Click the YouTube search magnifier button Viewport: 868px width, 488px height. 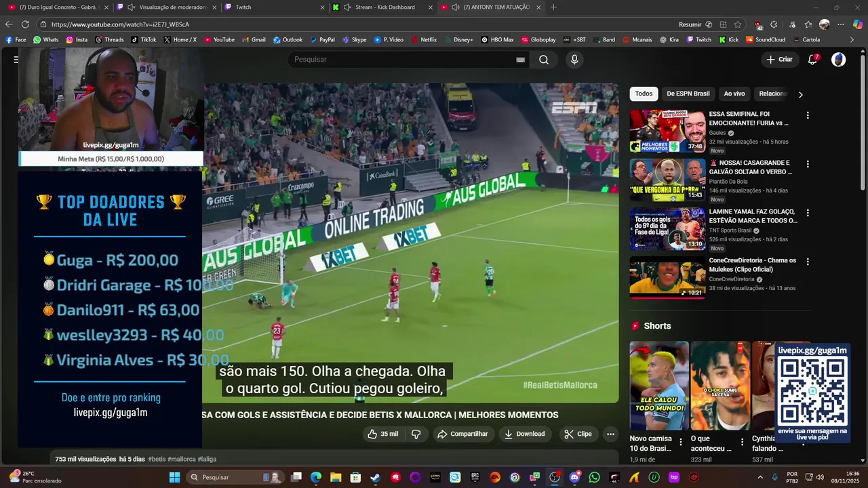[x=544, y=60]
